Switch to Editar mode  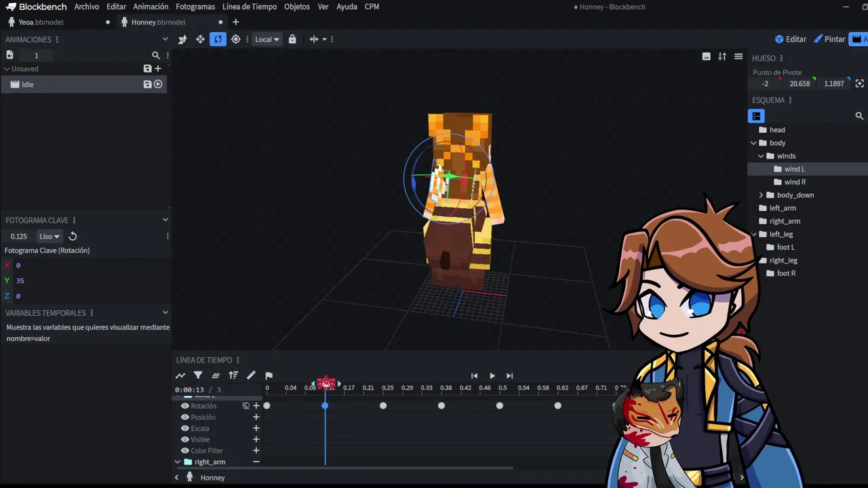point(791,39)
